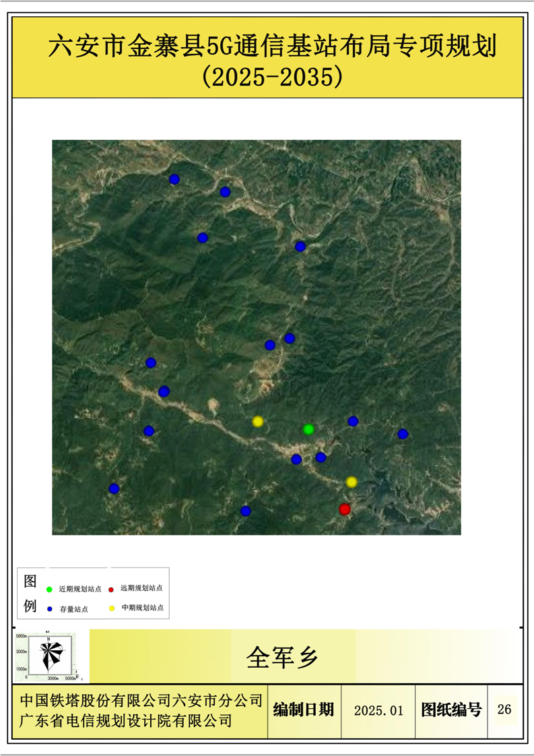Click the legend label 存量站点

74,609
